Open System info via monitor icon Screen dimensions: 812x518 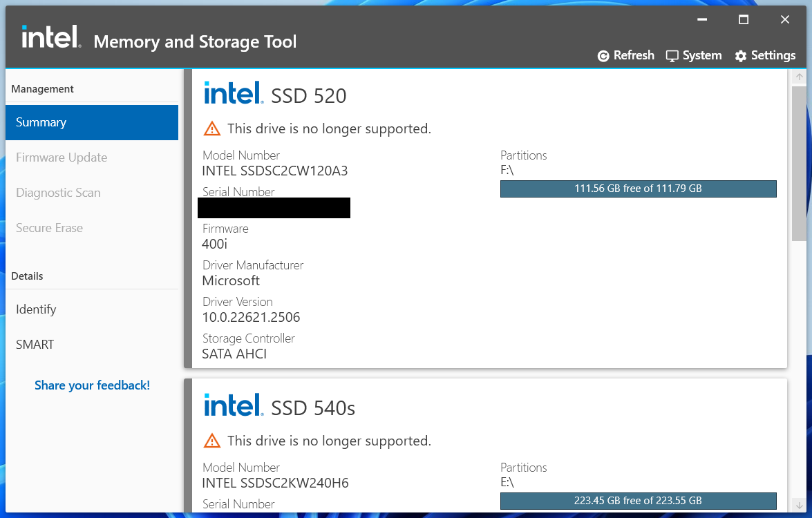click(x=672, y=56)
